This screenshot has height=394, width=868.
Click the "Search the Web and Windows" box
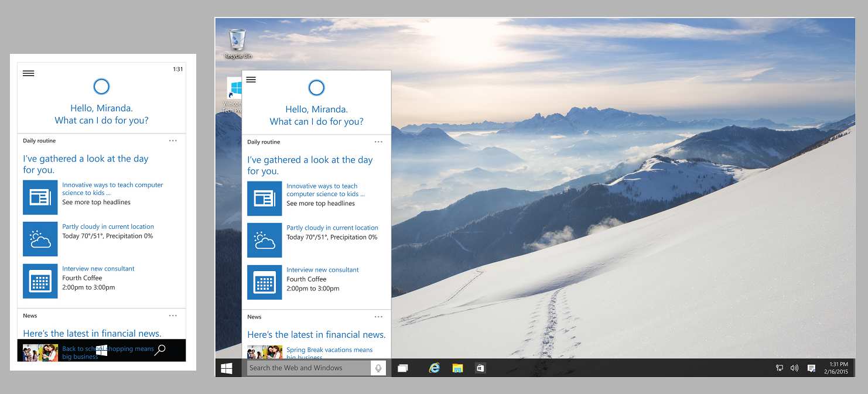point(309,368)
